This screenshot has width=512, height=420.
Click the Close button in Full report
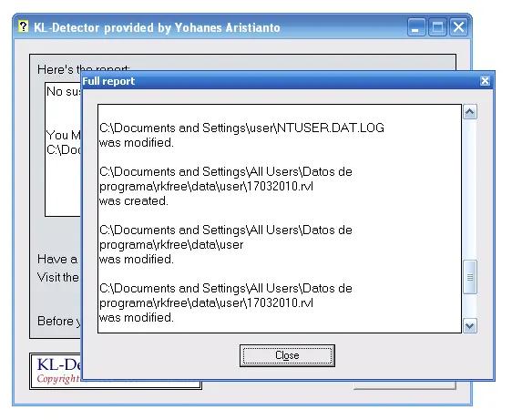click(x=287, y=355)
